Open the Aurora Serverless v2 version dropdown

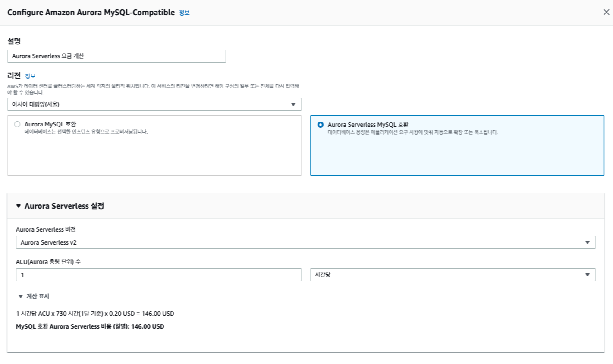tap(305, 242)
